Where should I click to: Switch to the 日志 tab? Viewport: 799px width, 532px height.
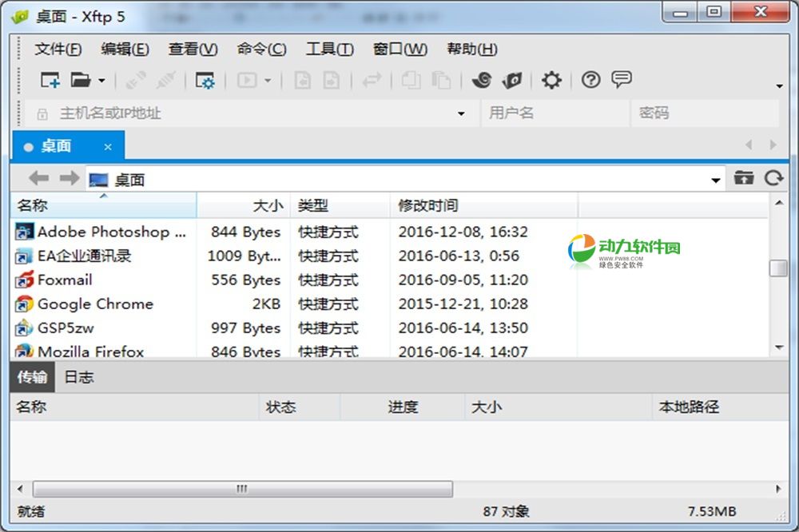point(78,377)
